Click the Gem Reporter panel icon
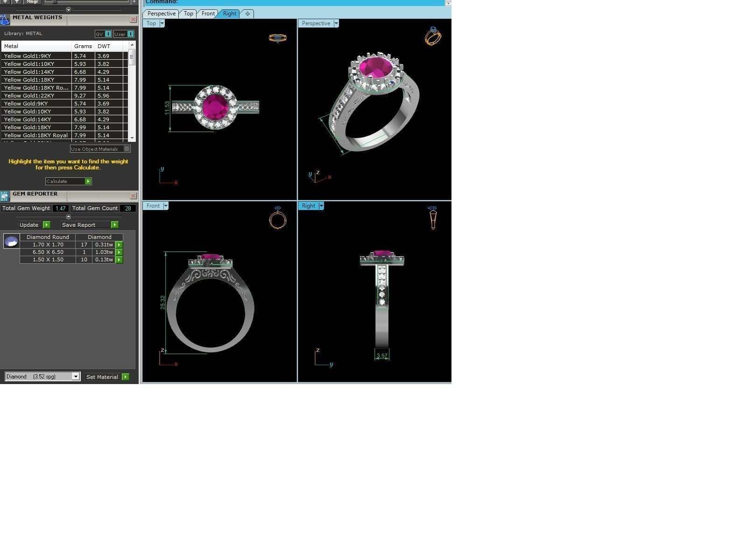The width and height of the screenshot is (747, 560). (x=5, y=196)
